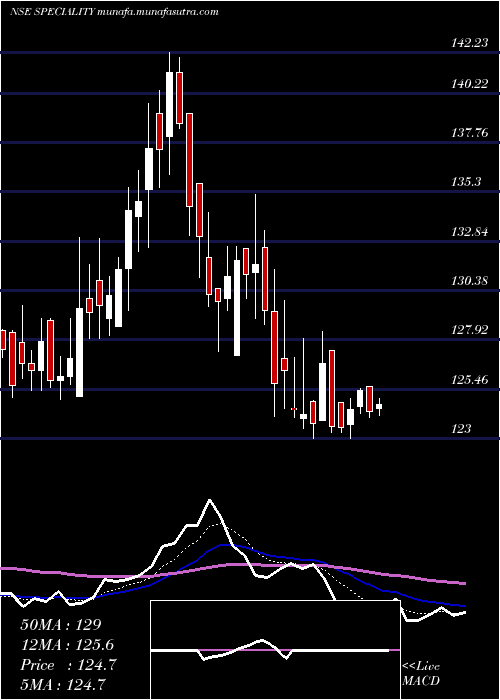Click the <<Live MACD label
This screenshot has width=500, height=700.
click(421, 674)
